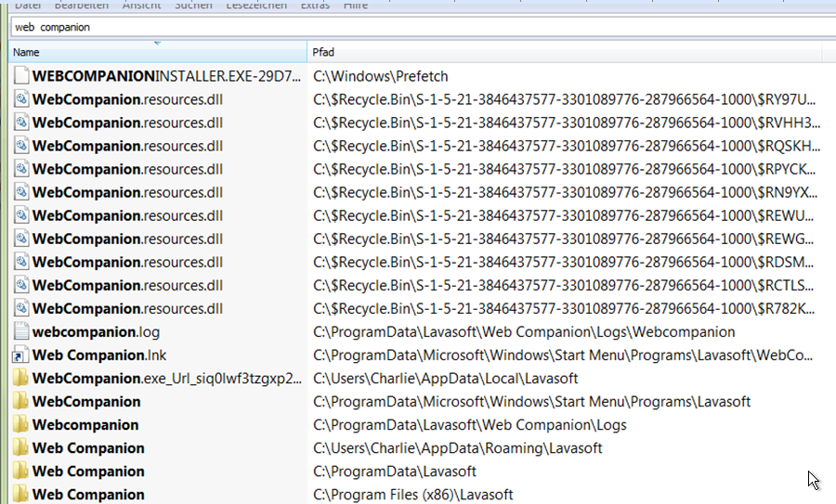This screenshot has width=836, height=504.
Task: Select WebCompanion.resources.dll in the $RCTLS row
Action: tap(127, 286)
